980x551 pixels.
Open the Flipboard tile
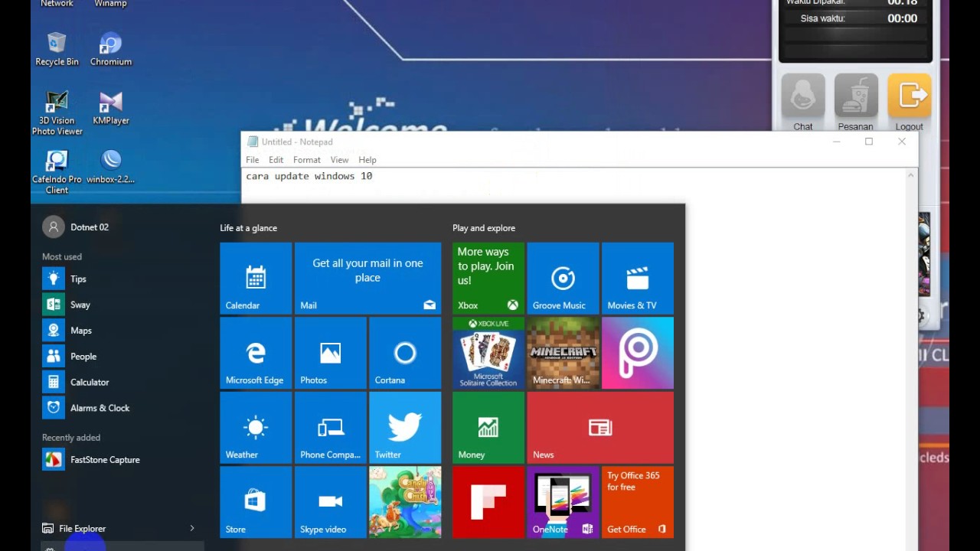click(488, 502)
